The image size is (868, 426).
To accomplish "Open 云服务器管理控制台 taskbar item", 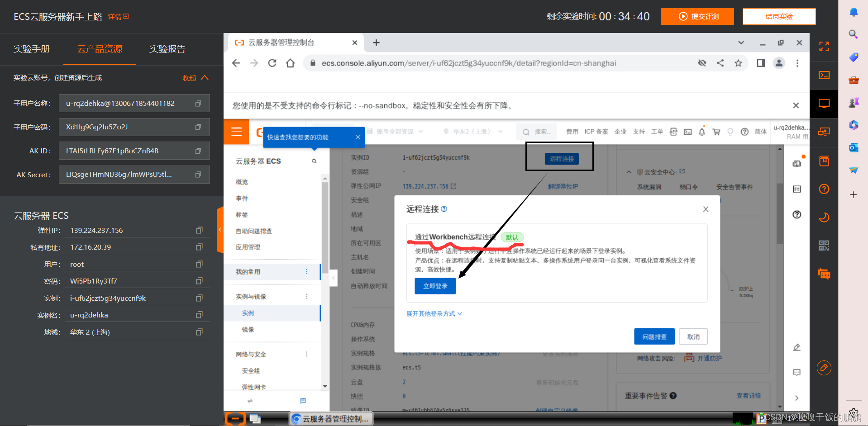I will pyautogui.click(x=331, y=419).
